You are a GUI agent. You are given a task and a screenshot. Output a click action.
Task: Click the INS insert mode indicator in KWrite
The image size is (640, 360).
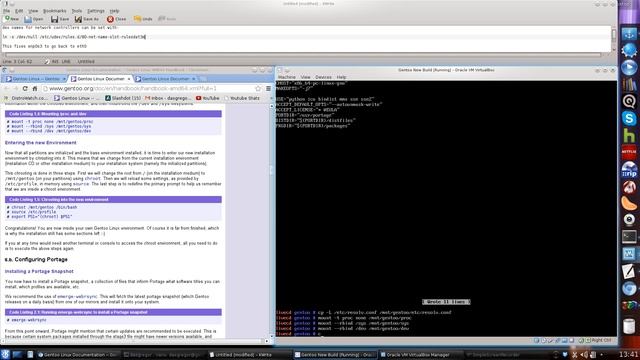tap(55, 62)
